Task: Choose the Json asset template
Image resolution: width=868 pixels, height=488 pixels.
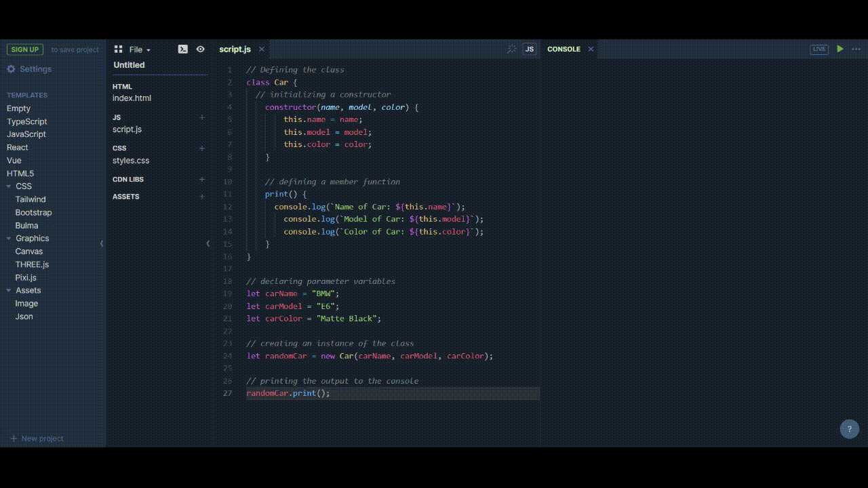Action: [24, 317]
